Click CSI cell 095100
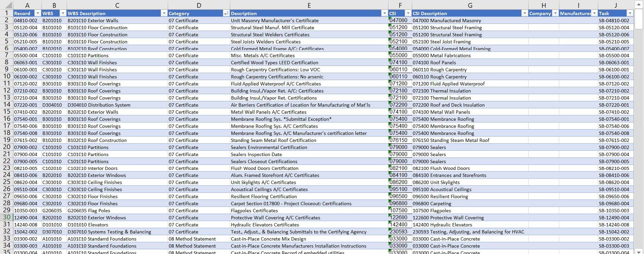 (400, 189)
